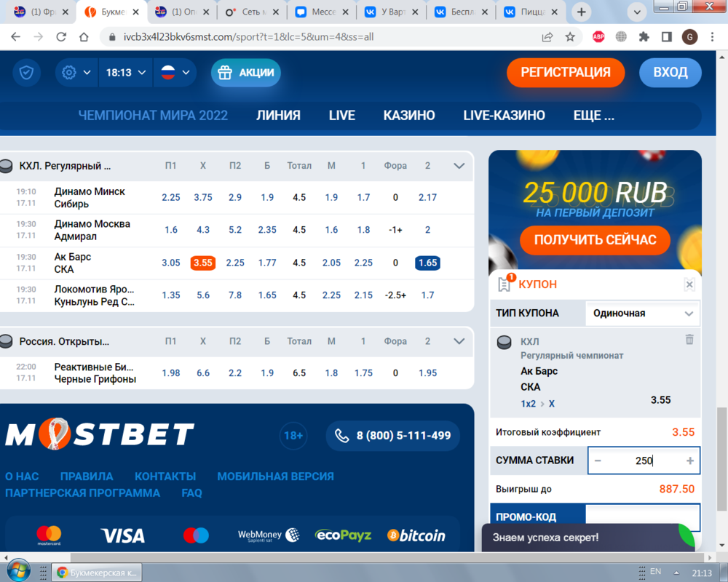
Task: Click the Mastercard payment icon
Action: coord(49,535)
